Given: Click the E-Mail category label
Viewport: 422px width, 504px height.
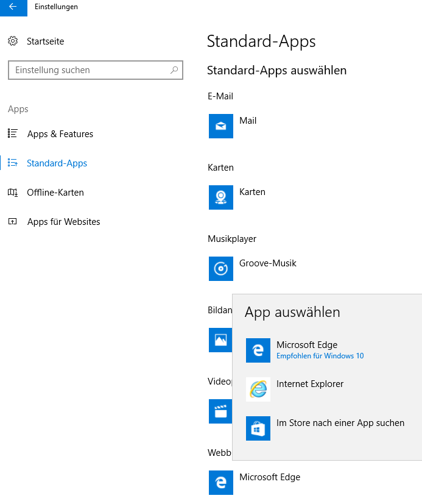Looking at the screenshot, I should (x=220, y=96).
